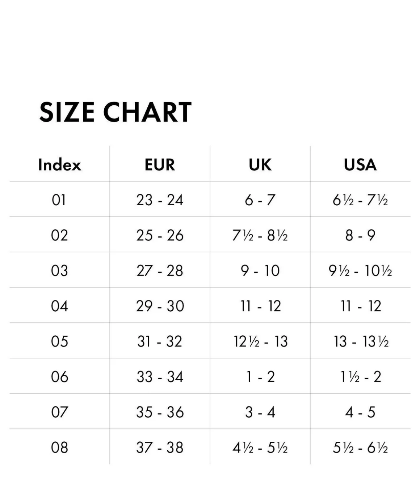Click index 01 row label

[x=59, y=200]
